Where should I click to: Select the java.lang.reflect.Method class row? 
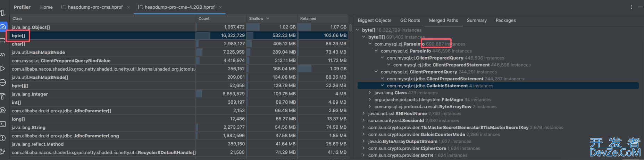click(179, 144)
